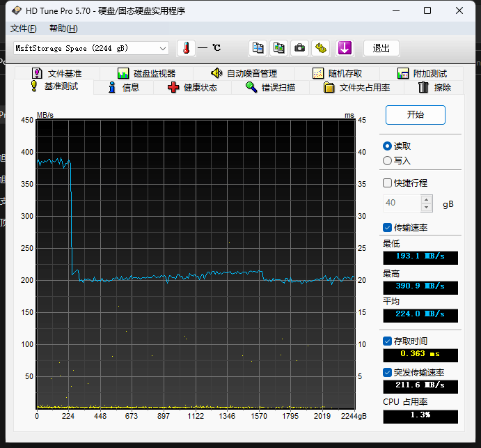Click the 退出 exit button
The height and width of the screenshot is (448, 481).
pos(381,48)
